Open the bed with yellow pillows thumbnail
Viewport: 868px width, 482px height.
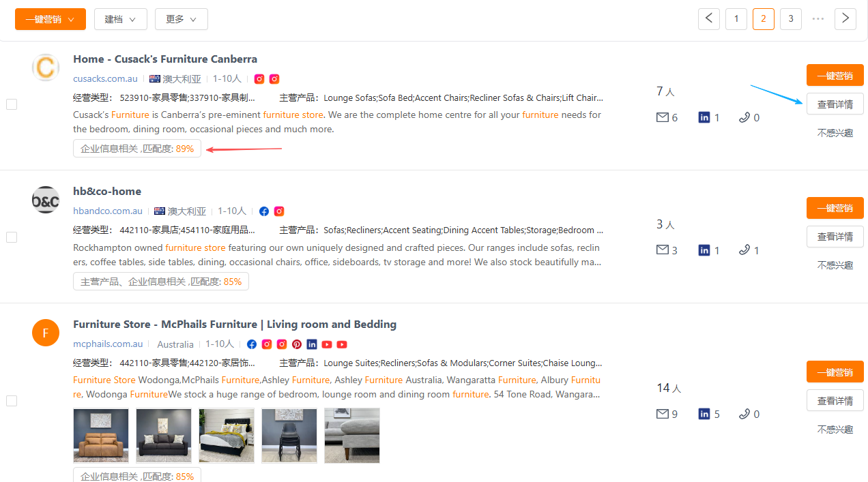click(x=227, y=436)
